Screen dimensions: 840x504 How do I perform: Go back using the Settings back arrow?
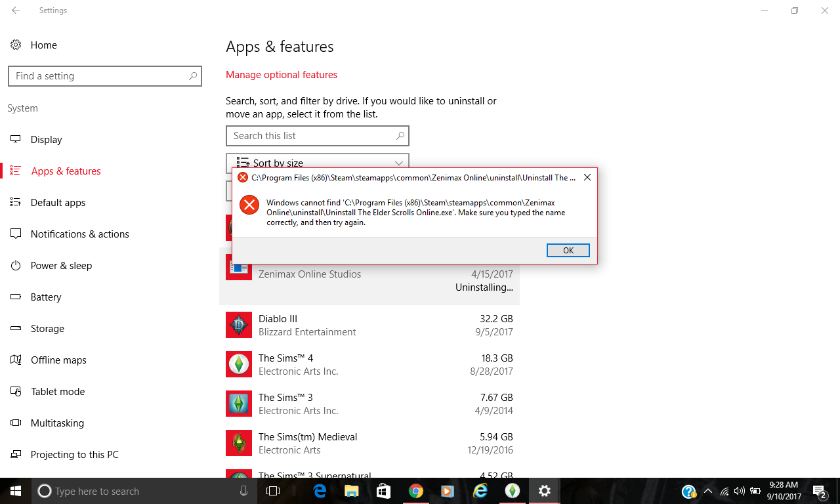click(16, 10)
